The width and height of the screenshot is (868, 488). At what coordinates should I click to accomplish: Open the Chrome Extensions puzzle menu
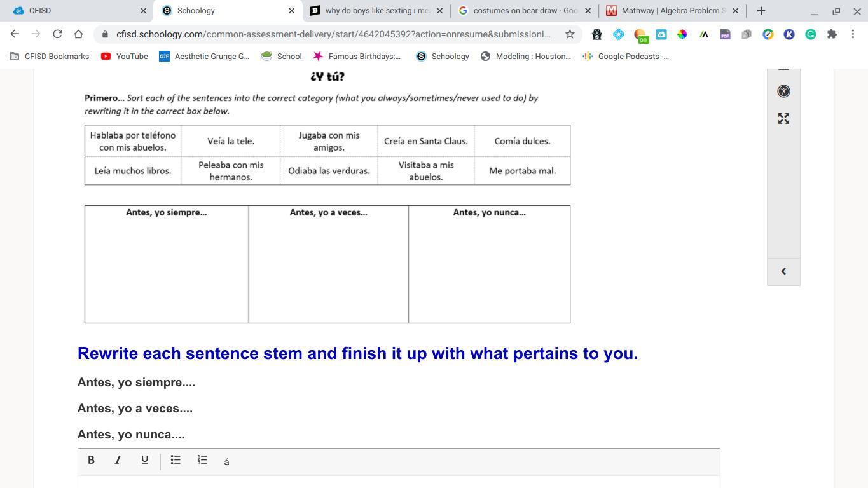pyautogui.click(x=832, y=34)
